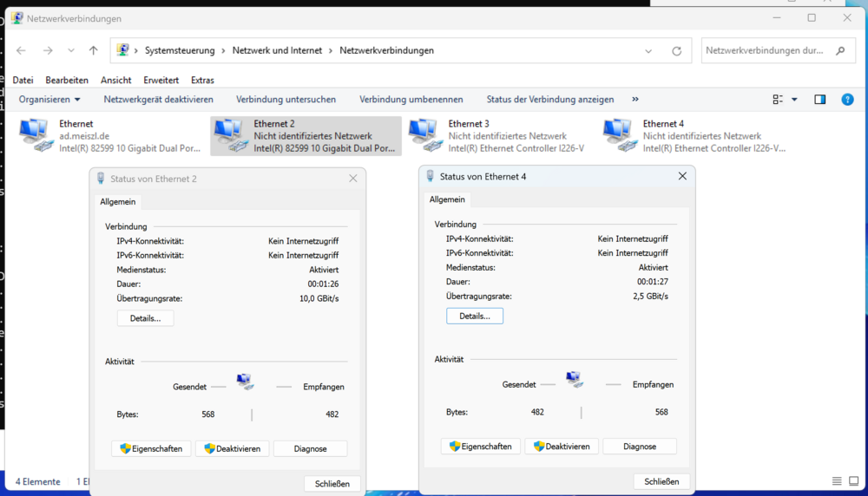Click Status der Verbindung anzeigen

click(x=550, y=100)
